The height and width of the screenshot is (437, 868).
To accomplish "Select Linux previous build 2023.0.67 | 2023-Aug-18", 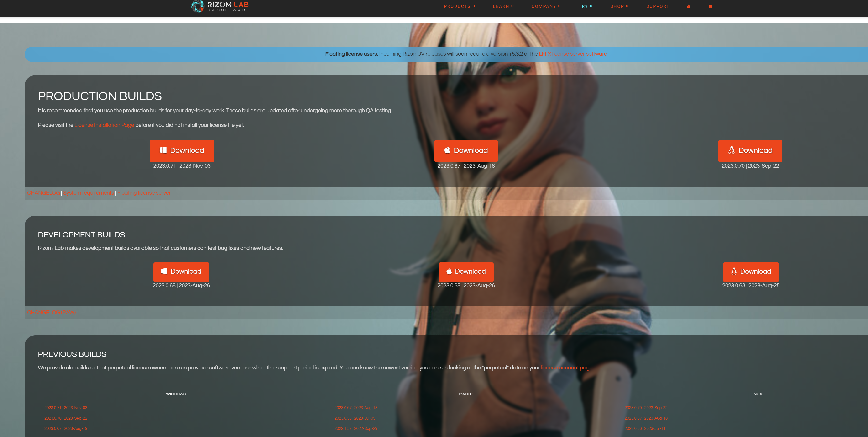I will (646, 418).
